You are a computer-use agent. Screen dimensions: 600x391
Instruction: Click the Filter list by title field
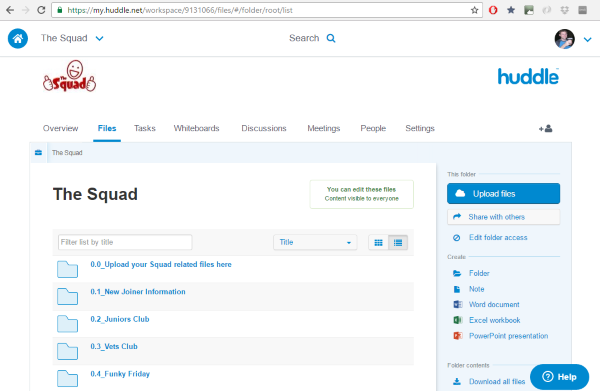(125, 242)
